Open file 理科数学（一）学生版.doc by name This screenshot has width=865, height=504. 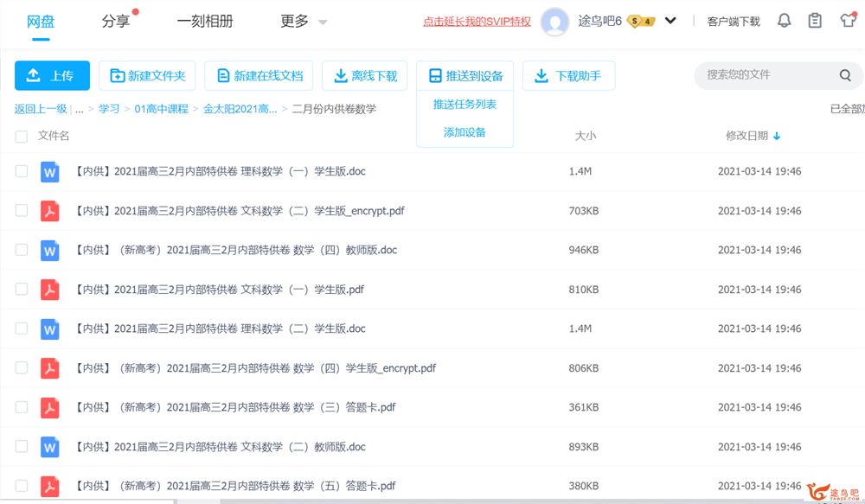coord(220,171)
